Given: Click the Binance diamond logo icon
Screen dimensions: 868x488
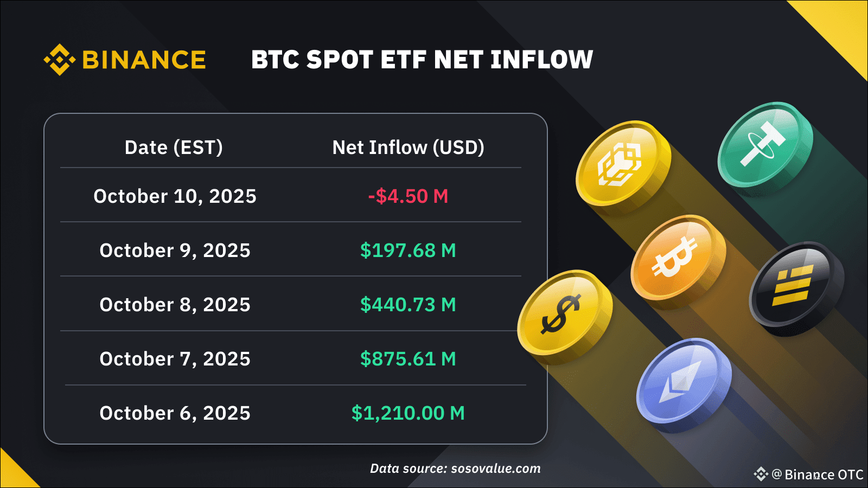Looking at the screenshot, I should [59, 60].
